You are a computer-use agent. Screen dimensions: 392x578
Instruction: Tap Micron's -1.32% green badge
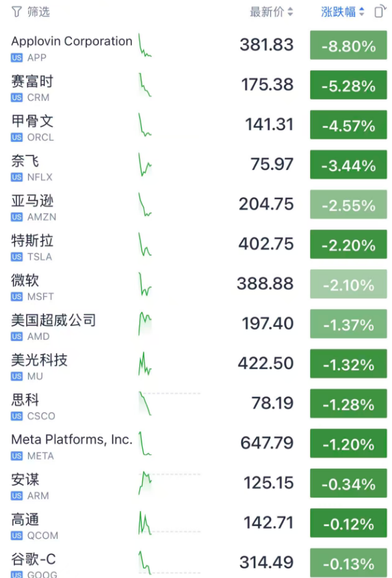(348, 363)
